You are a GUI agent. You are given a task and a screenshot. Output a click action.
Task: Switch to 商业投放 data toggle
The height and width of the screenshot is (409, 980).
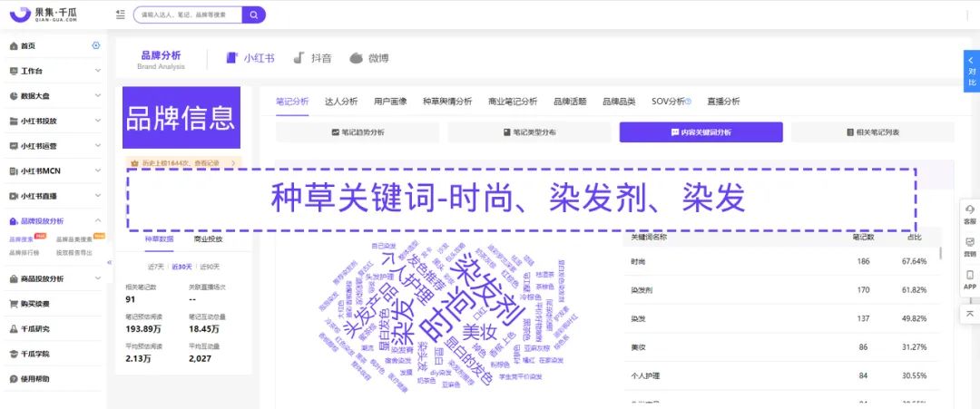tap(208, 239)
